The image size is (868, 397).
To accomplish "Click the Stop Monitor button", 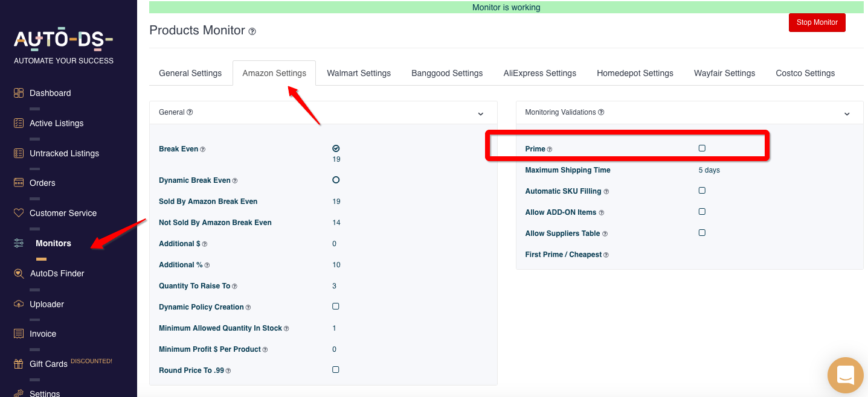I will pyautogui.click(x=817, y=22).
